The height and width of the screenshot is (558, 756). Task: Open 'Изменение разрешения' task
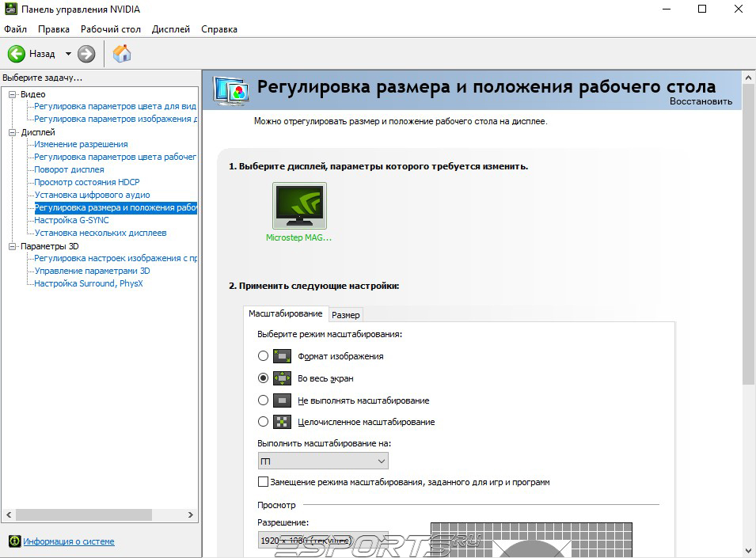[x=81, y=144]
